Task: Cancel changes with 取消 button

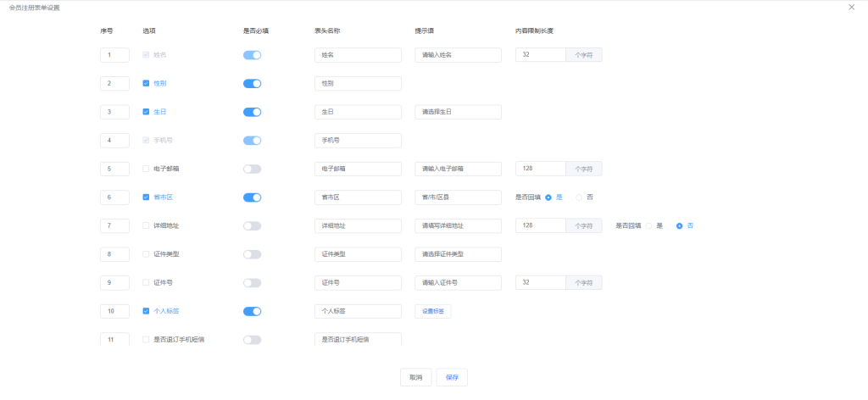Action: tap(415, 377)
